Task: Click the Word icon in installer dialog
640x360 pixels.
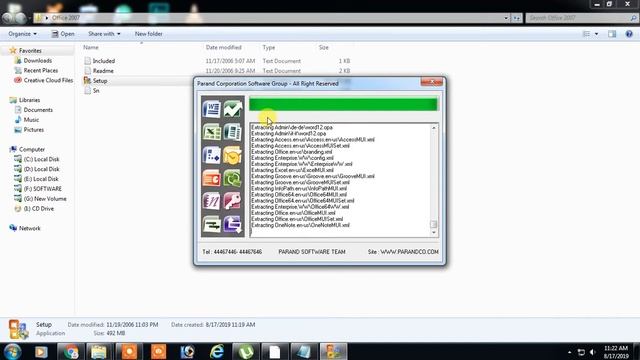Action: [211, 109]
